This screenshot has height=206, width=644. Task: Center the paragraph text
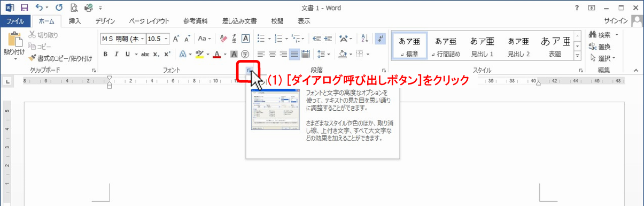[272, 54]
